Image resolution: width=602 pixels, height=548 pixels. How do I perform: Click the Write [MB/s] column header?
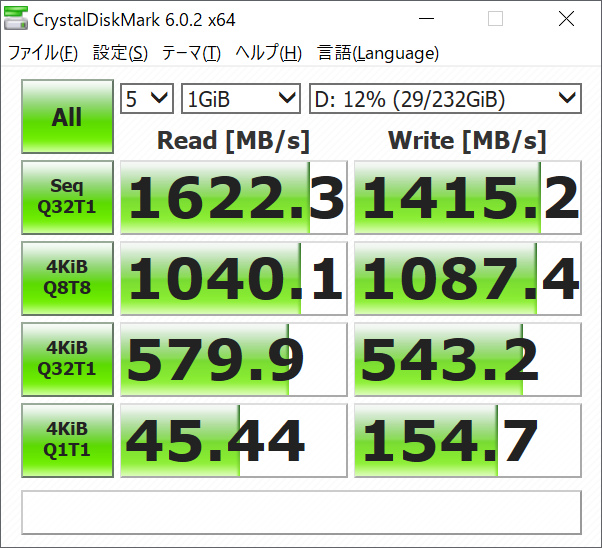(467, 141)
